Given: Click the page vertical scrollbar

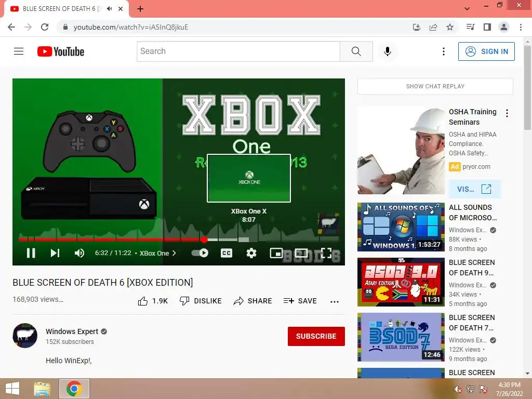Looking at the screenshot, I should point(527,88).
